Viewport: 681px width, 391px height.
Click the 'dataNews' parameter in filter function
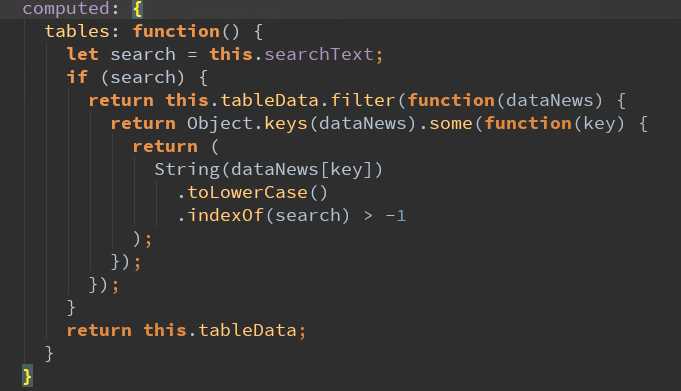pyautogui.click(x=549, y=100)
